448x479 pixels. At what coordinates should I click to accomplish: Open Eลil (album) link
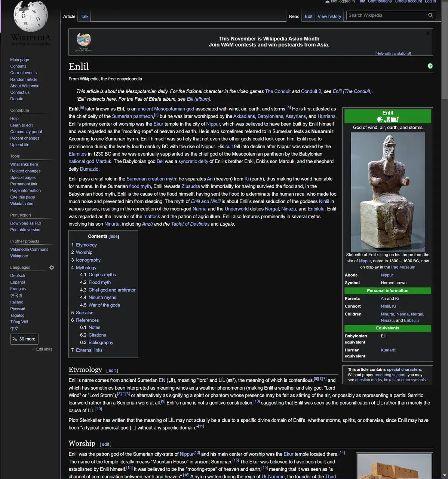pos(199,99)
